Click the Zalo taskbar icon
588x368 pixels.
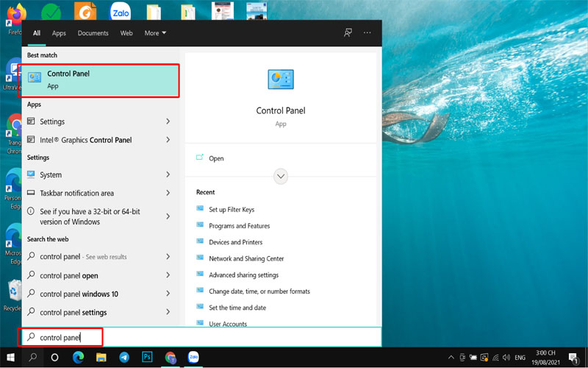click(194, 357)
